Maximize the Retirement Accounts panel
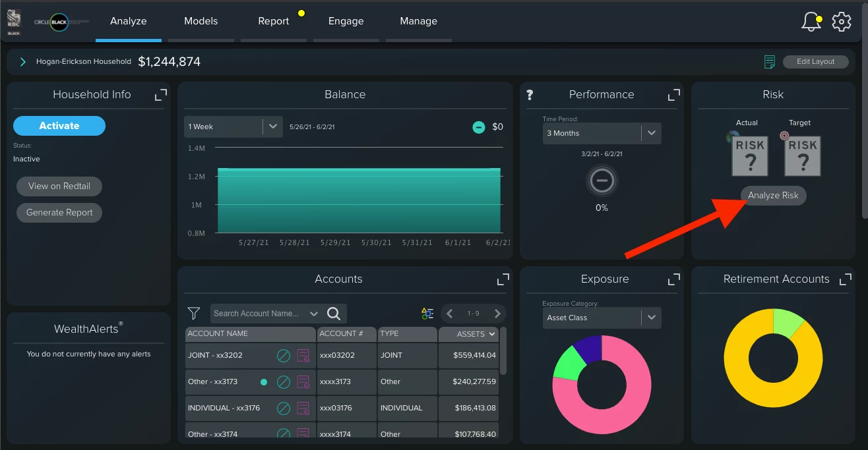The width and height of the screenshot is (868, 450). [x=845, y=279]
